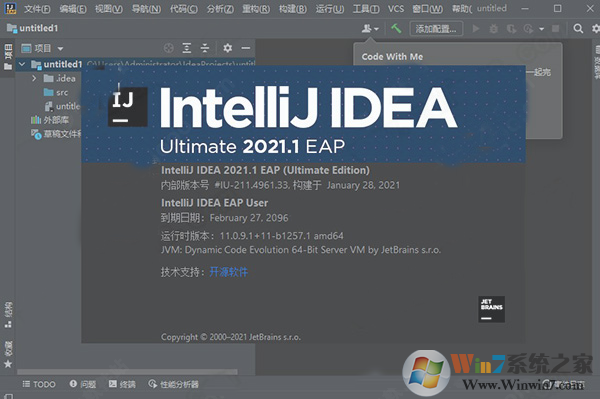Image resolution: width=600 pixels, height=399 pixels.
Task: Click the 开源软件 link
Action: 228,272
